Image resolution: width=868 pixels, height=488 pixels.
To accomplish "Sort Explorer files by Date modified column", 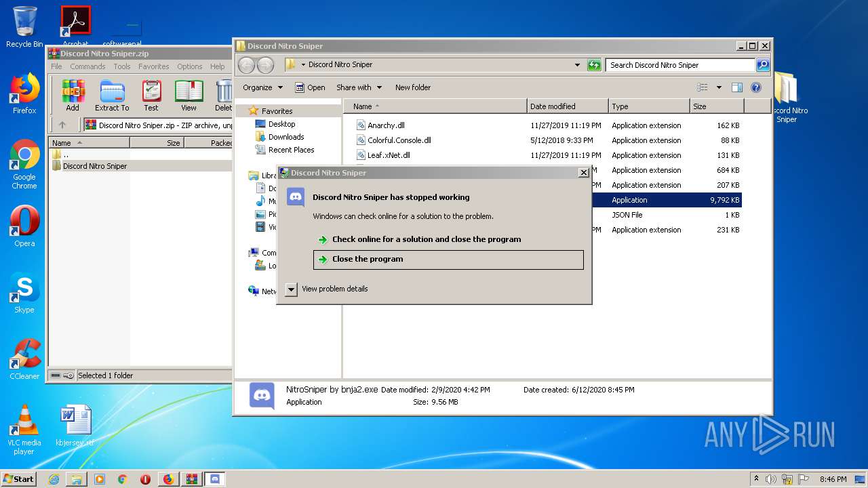I will [568, 106].
